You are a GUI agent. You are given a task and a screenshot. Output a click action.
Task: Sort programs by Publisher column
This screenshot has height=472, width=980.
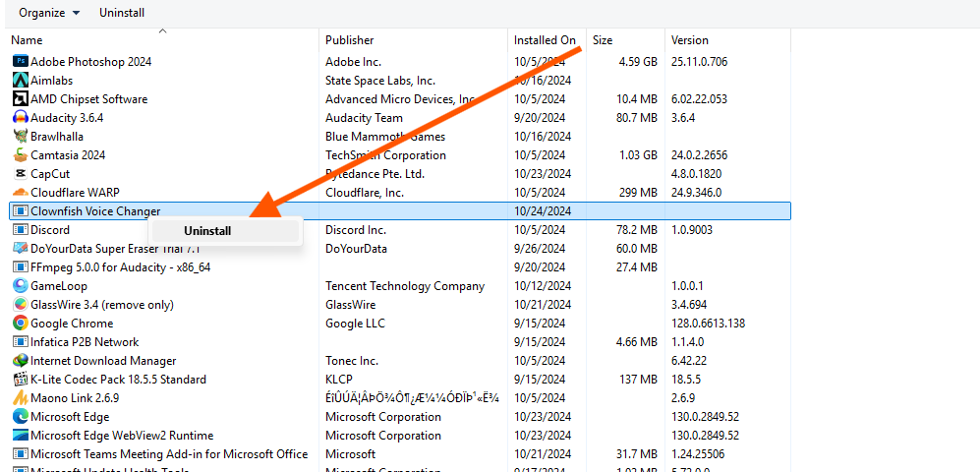350,40
